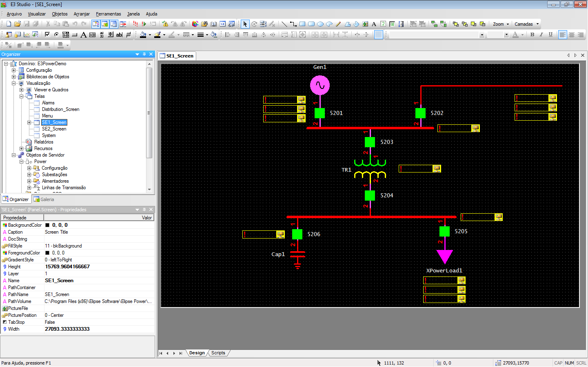Open file using the folder icon
Image resolution: width=588 pixels, height=367 pixels.
[18, 24]
